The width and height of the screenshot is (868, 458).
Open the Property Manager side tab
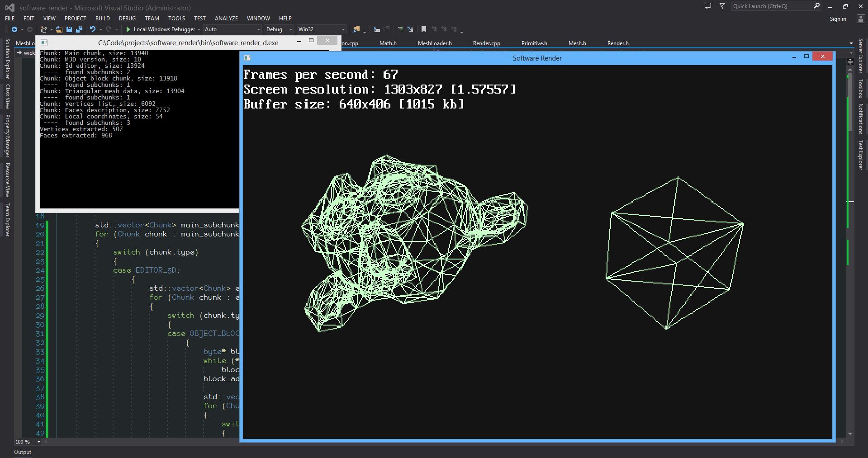[7, 136]
